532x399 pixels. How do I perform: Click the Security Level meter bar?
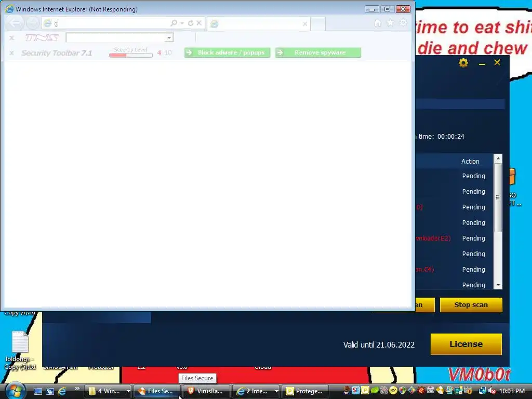click(130, 55)
